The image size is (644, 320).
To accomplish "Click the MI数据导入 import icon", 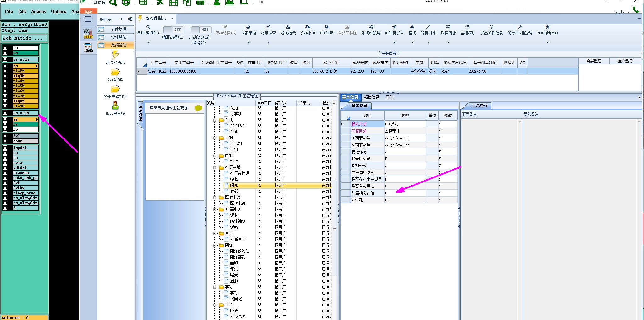I will 394,27.
